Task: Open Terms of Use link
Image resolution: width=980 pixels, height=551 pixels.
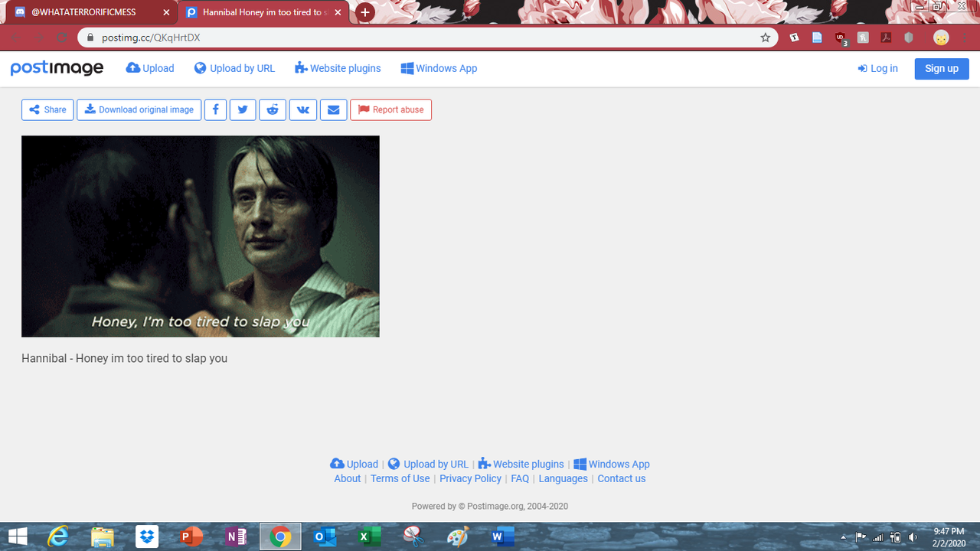Action: (400, 478)
